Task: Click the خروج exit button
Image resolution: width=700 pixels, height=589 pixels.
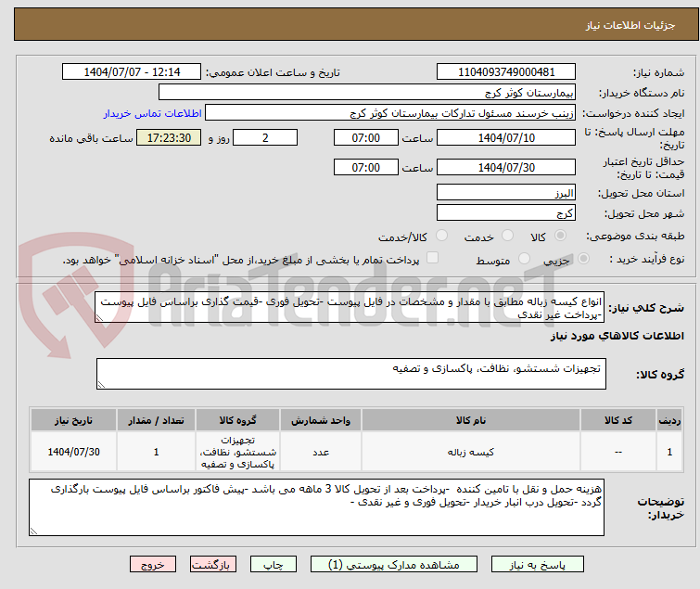Action: [x=153, y=565]
